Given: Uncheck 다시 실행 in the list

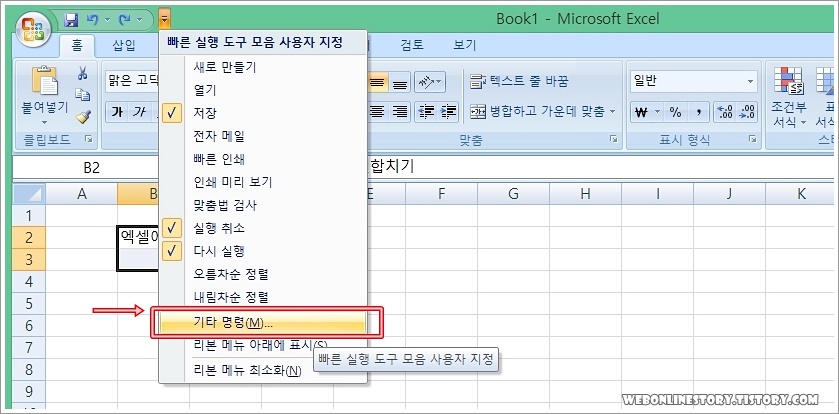Looking at the screenshot, I should pos(263,251).
